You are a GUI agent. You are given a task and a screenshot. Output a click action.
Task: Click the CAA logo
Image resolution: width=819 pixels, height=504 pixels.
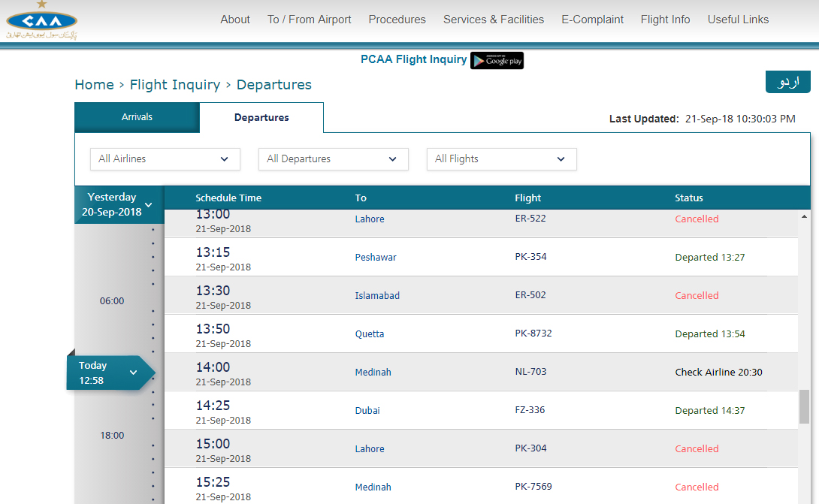(42, 20)
